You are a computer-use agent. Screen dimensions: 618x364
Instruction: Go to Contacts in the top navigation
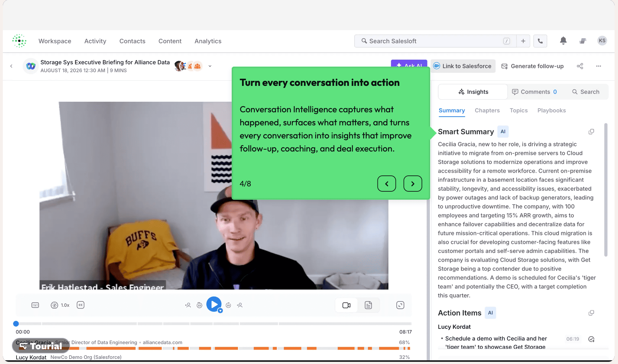[x=132, y=41]
